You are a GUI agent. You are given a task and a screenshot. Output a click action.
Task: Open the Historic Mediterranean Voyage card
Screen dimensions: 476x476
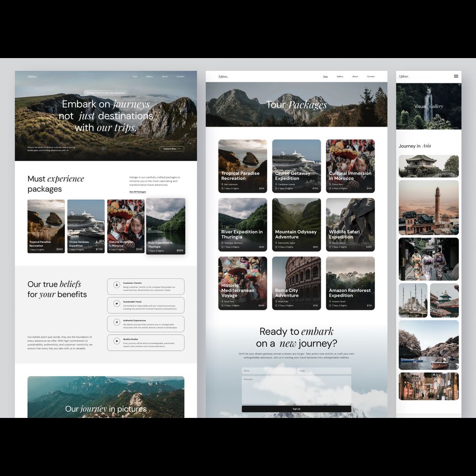(242, 283)
